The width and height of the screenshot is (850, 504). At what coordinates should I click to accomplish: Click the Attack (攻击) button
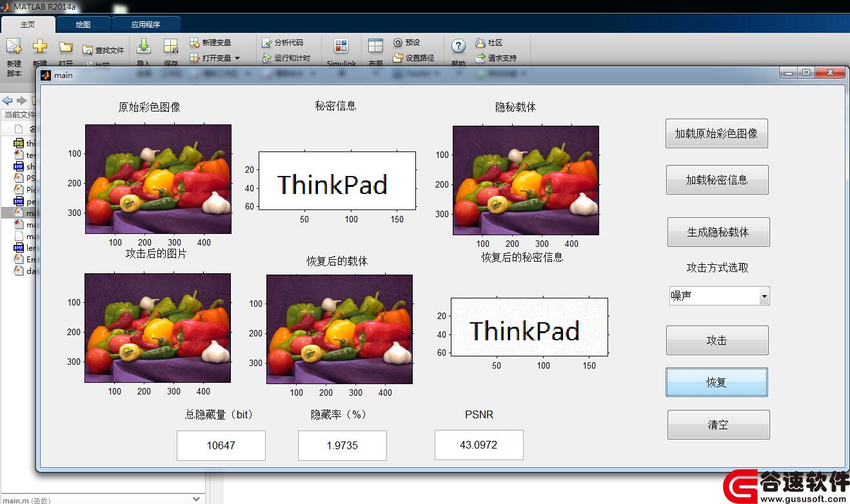pyautogui.click(x=717, y=340)
